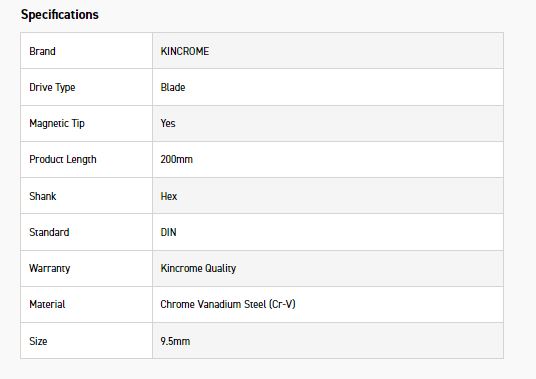This screenshot has width=536, height=379.
Task: Click the Blade drive type value
Action: coord(173,87)
